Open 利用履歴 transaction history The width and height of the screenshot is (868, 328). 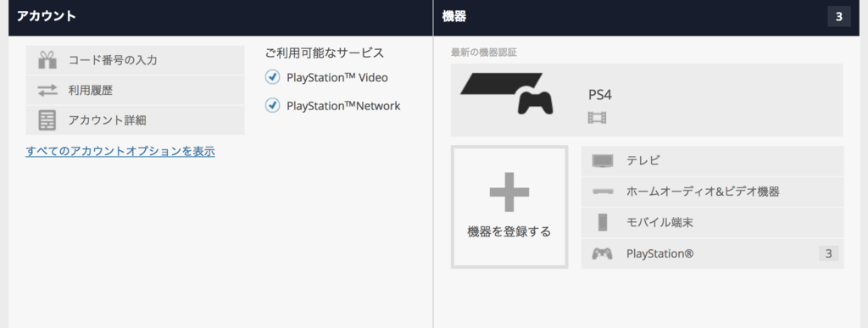pos(135,90)
